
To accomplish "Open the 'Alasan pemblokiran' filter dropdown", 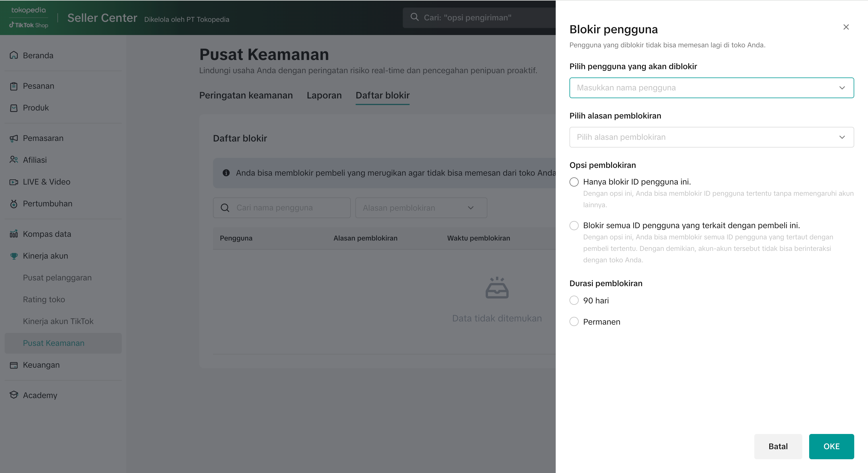I will (x=421, y=208).
